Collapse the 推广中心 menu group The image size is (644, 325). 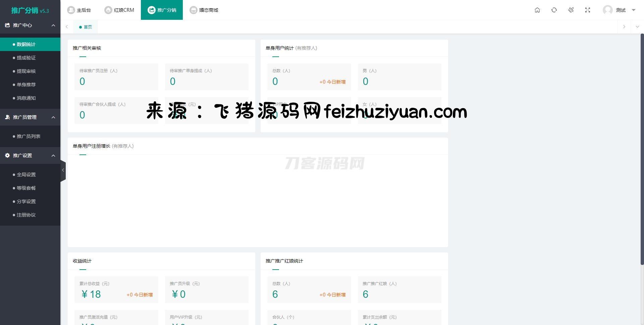click(53, 25)
